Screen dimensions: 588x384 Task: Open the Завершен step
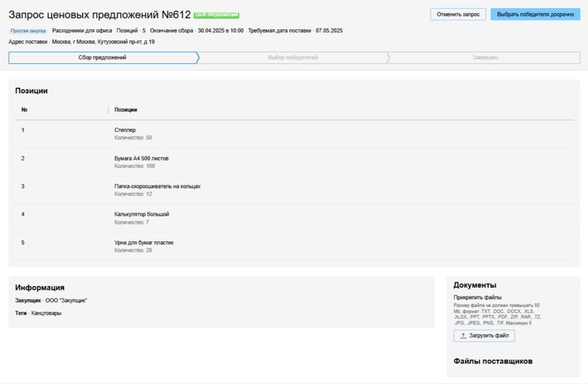tap(485, 57)
